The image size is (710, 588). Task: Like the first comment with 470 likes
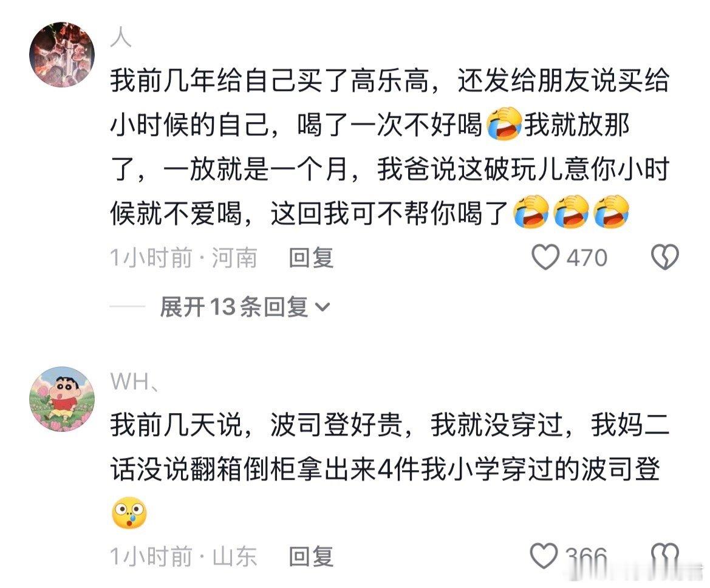pyautogui.click(x=545, y=258)
